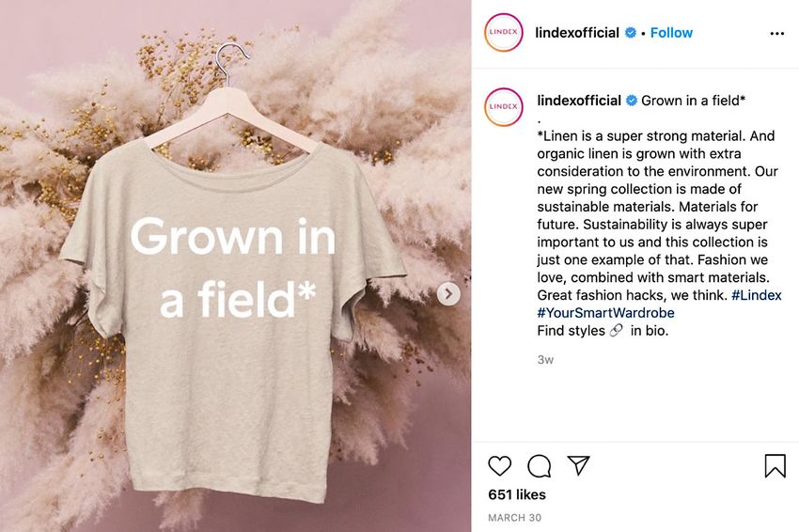Click the Grown in a field t-shirt photo
799x532 pixels.
(235, 266)
